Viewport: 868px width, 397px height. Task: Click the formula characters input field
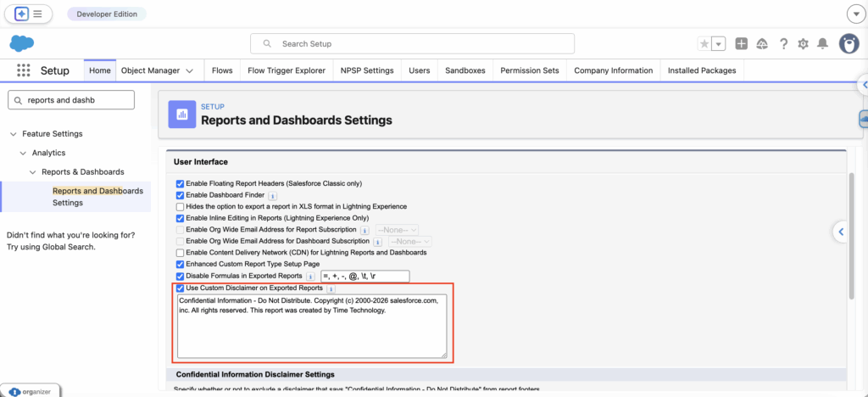(x=364, y=276)
